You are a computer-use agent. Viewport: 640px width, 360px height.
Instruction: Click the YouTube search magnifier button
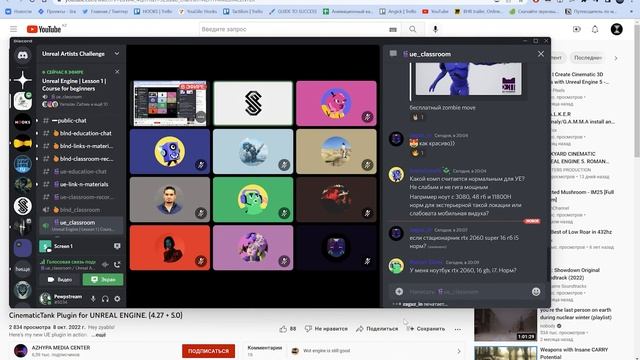coord(413,29)
